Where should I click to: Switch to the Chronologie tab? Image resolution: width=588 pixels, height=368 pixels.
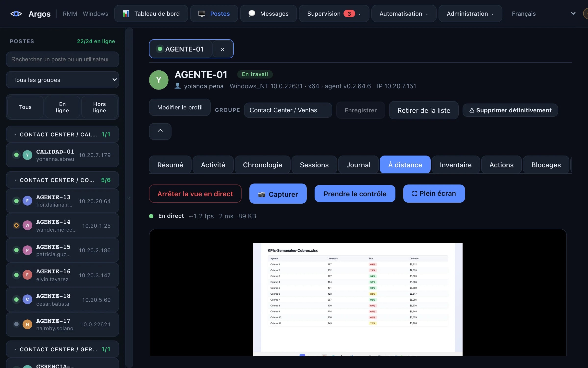tap(262, 165)
